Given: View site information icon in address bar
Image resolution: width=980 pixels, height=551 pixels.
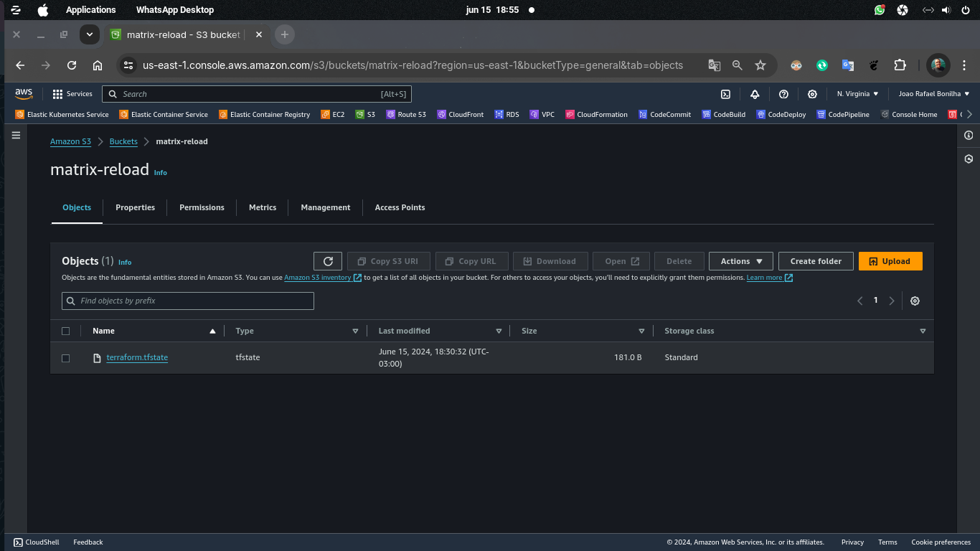Looking at the screenshot, I should point(128,65).
